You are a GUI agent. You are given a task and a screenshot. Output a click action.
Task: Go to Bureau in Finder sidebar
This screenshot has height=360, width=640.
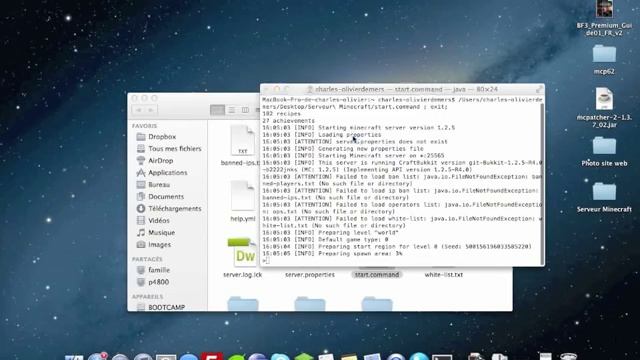(x=159, y=185)
